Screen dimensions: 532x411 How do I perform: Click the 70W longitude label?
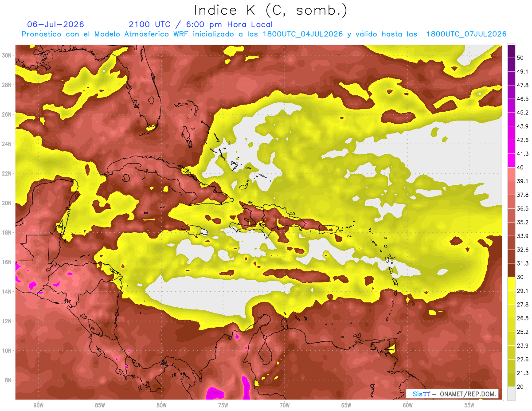click(285, 405)
